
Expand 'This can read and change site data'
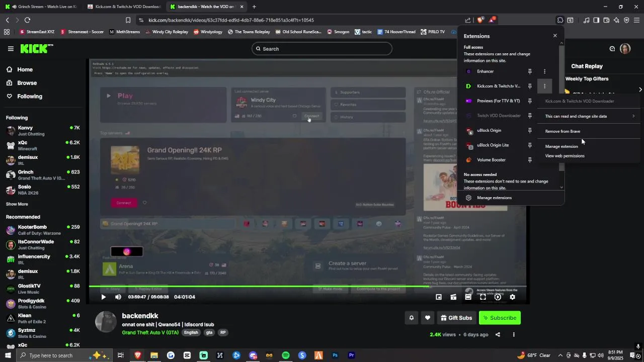pyautogui.click(x=589, y=116)
